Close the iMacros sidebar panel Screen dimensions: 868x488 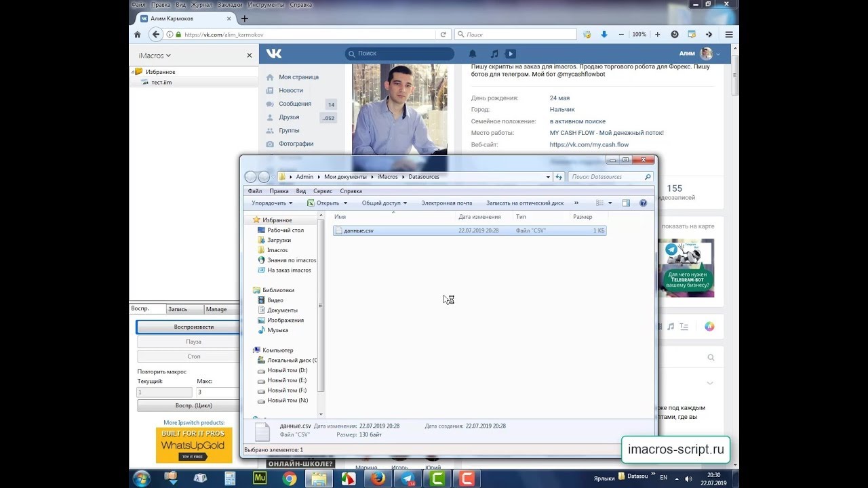250,56
